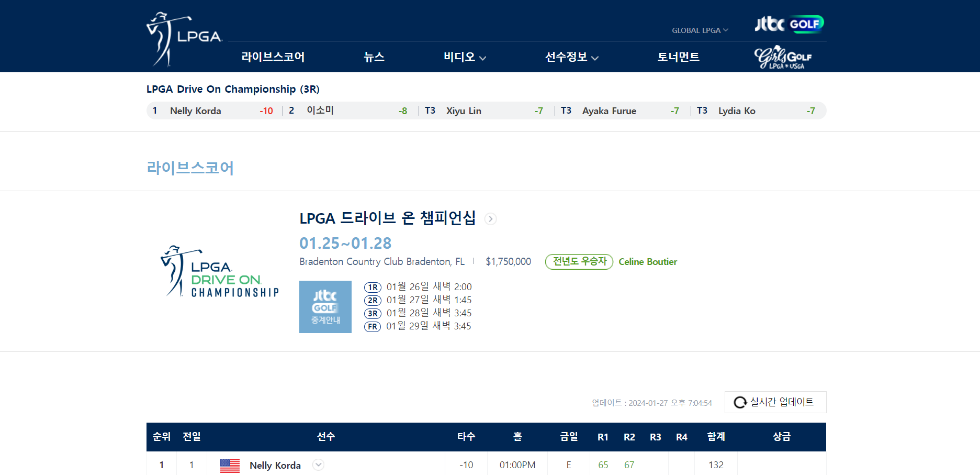Open the Girls Golf LPGA USGA logo
This screenshot has height=475, width=980.
click(783, 57)
